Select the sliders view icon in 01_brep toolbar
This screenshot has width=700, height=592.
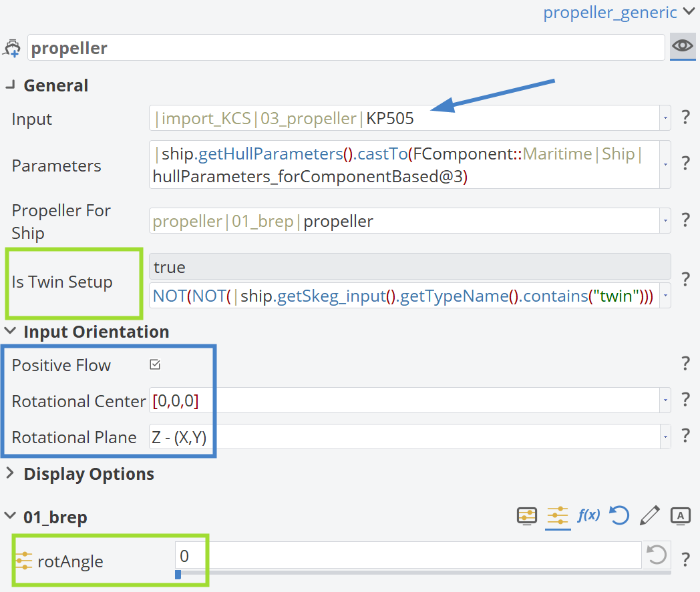point(558,516)
